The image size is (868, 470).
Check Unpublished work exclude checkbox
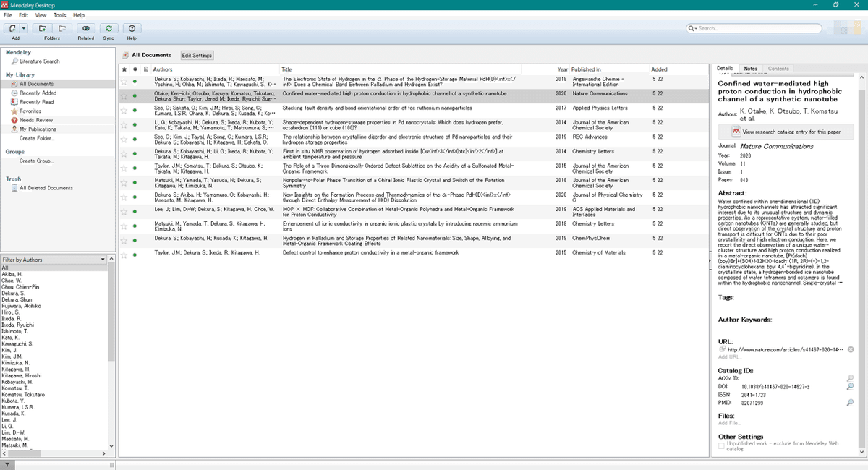click(721, 446)
